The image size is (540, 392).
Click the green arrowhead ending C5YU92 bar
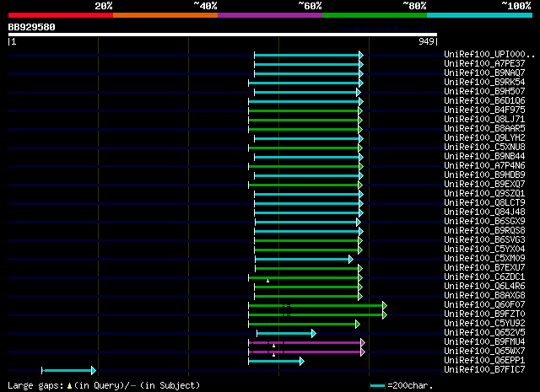pyautogui.click(x=358, y=325)
